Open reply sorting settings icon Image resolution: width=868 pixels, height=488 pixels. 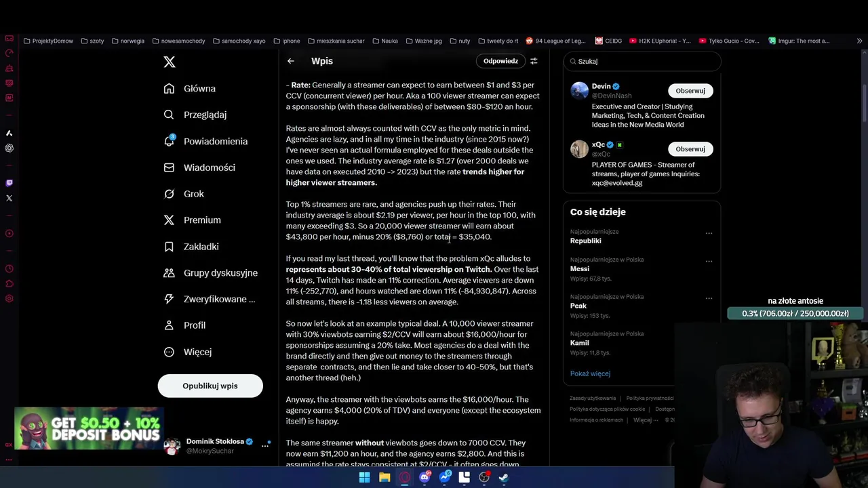534,61
